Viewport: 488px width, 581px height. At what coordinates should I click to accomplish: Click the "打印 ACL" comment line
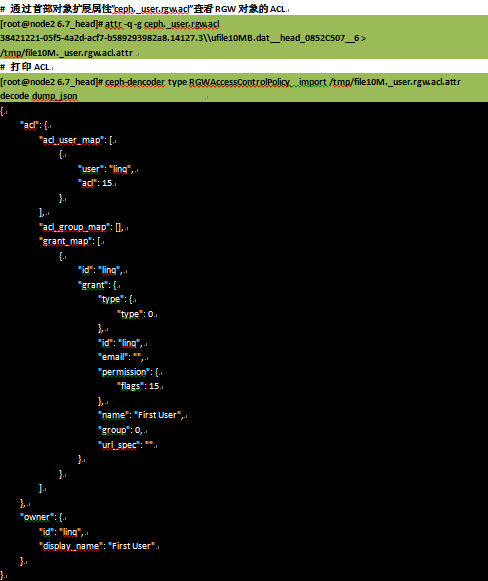tap(26, 67)
